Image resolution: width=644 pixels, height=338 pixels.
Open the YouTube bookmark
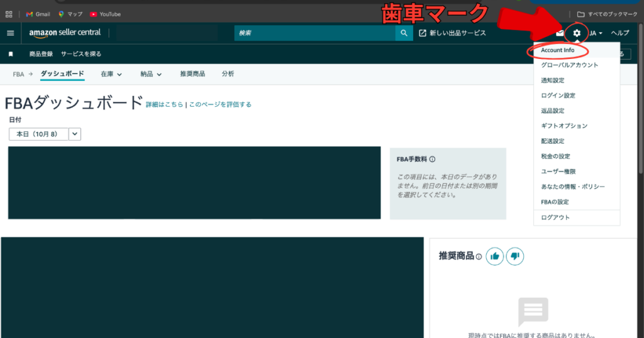pyautogui.click(x=105, y=14)
